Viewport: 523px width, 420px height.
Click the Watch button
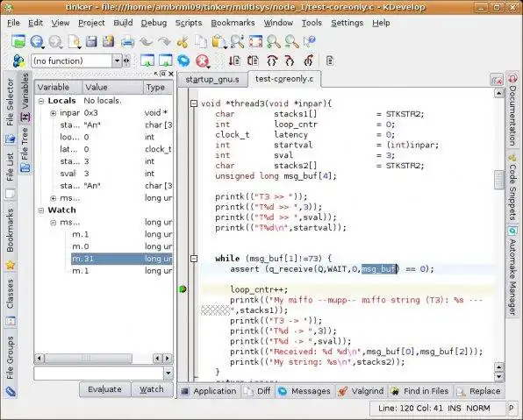(x=152, y=389)
